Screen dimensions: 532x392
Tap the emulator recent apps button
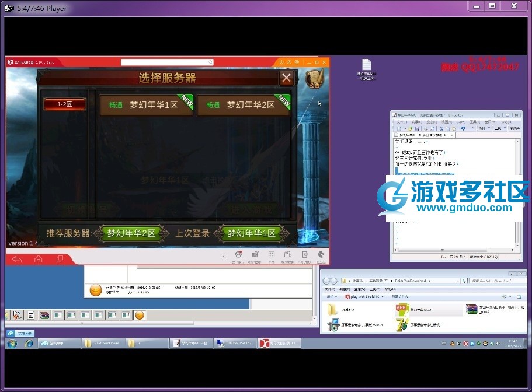click(60, 259)
